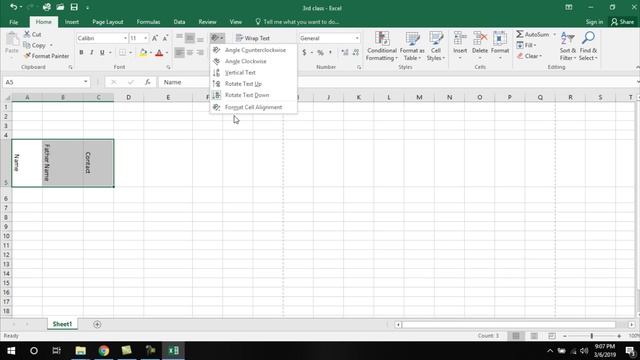Screen dimensions: 640x360
Task: Open the File tab
Action: (13, 22)
